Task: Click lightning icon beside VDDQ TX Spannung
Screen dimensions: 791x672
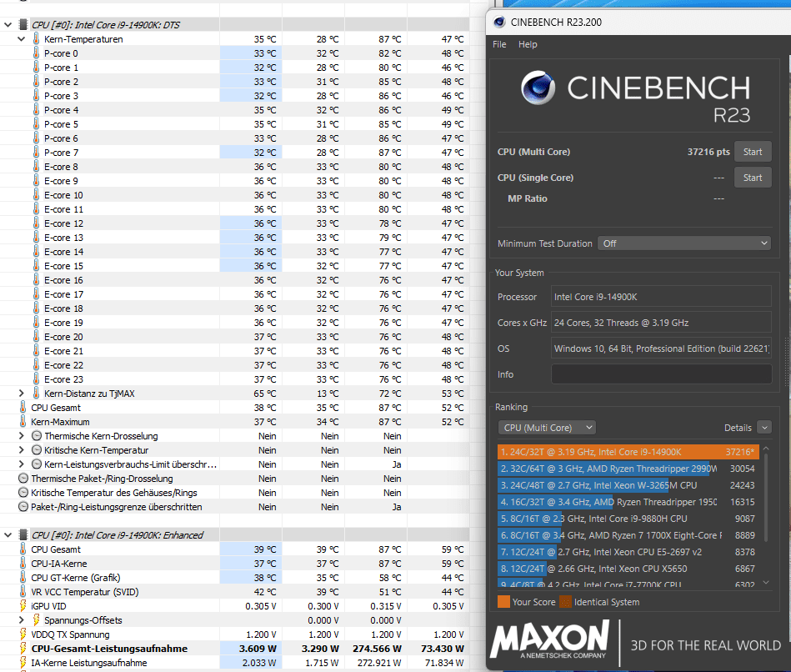Action: coord(23,634)
